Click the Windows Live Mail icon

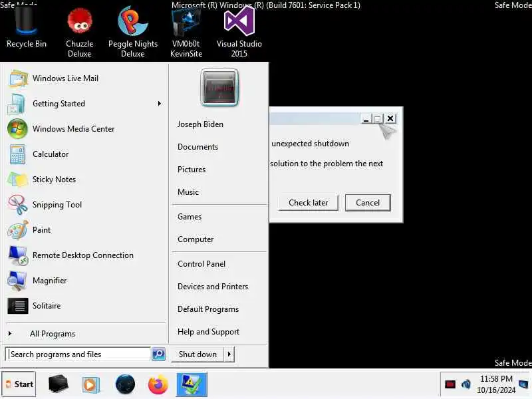17,78
